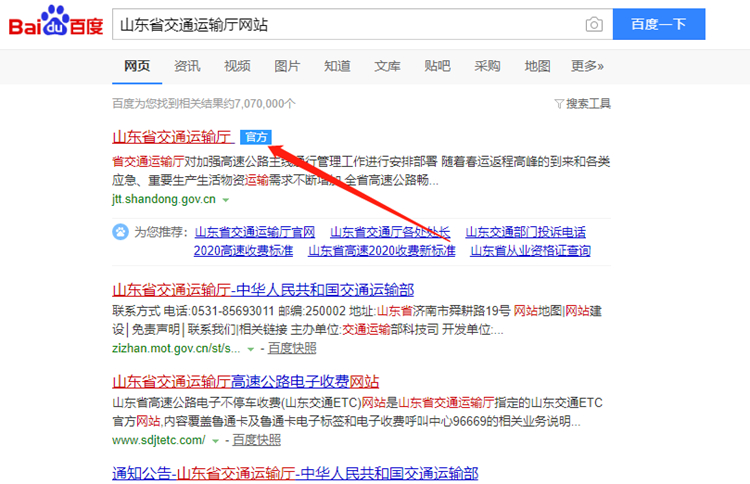
Task: Open result 山东省交通运输厅-中华人民共和国交通运输部
Action: coord(263,290)
